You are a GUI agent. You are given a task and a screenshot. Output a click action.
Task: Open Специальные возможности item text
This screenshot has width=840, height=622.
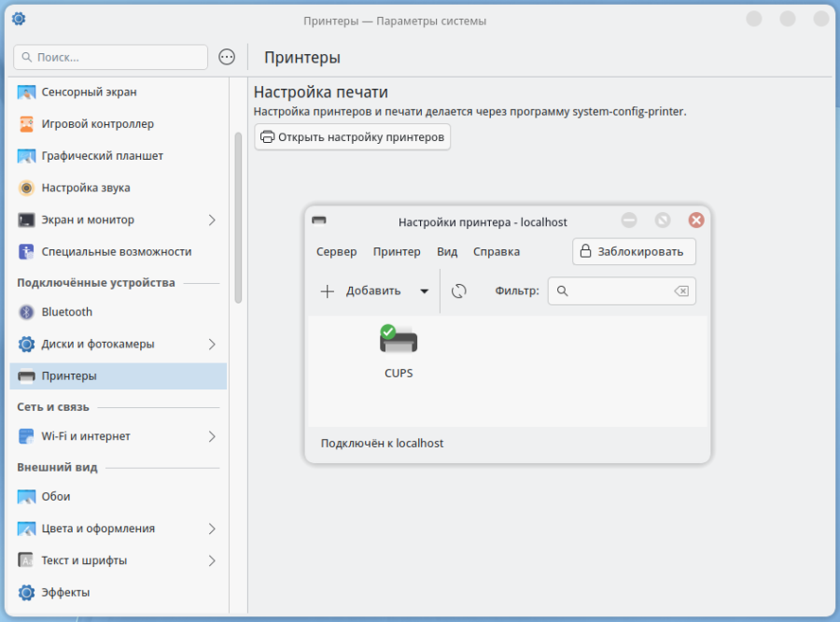(117, 251)
